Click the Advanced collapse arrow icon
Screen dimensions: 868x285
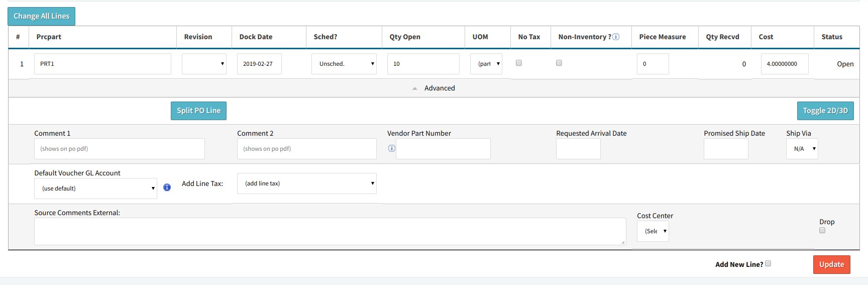click(414, 88)
